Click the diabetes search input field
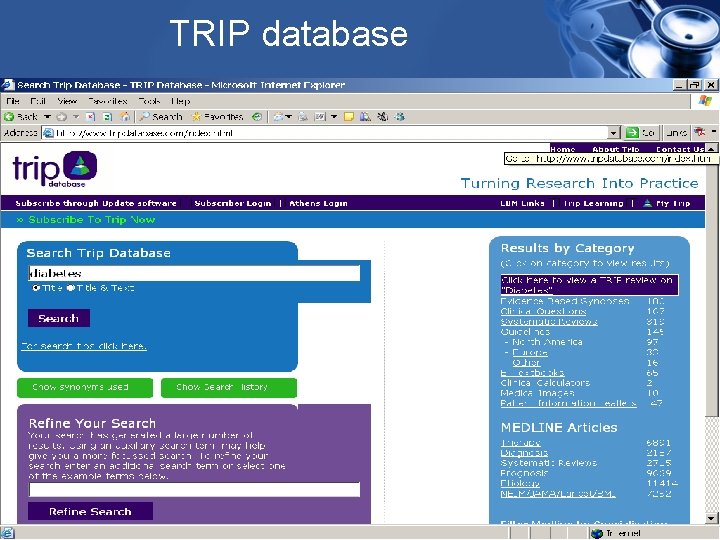 click(194, 273)
